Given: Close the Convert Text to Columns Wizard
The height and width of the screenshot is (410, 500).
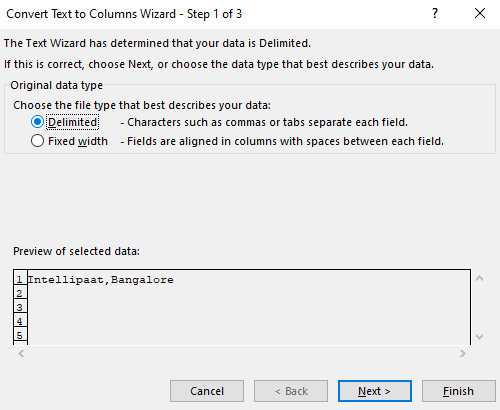Looking at the screenshot, I should point(480,13).
